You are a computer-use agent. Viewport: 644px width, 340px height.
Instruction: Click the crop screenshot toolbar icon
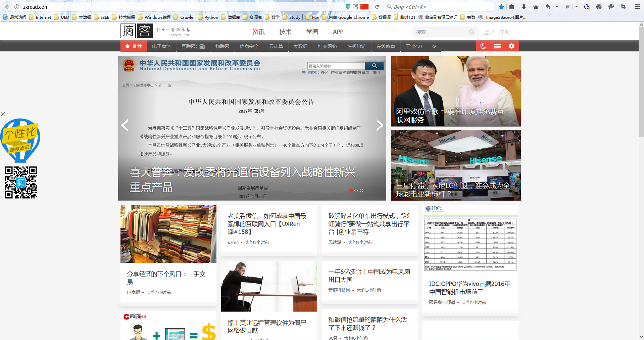623,7
